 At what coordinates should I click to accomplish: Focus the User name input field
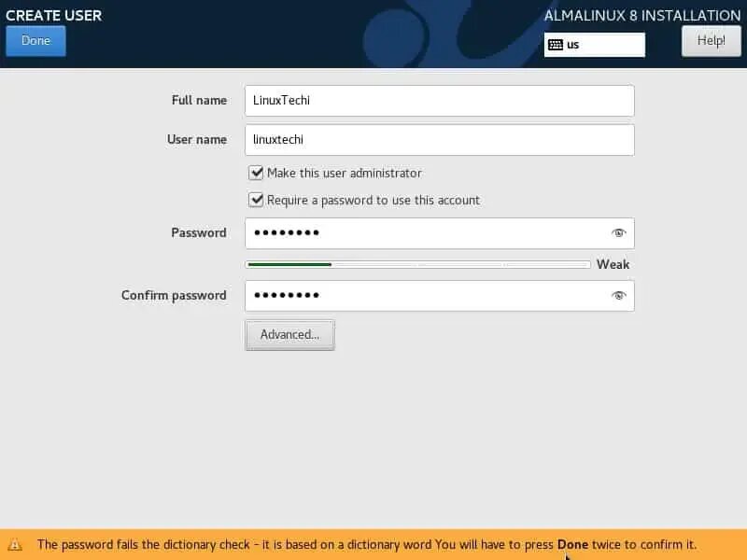[439, 139]
